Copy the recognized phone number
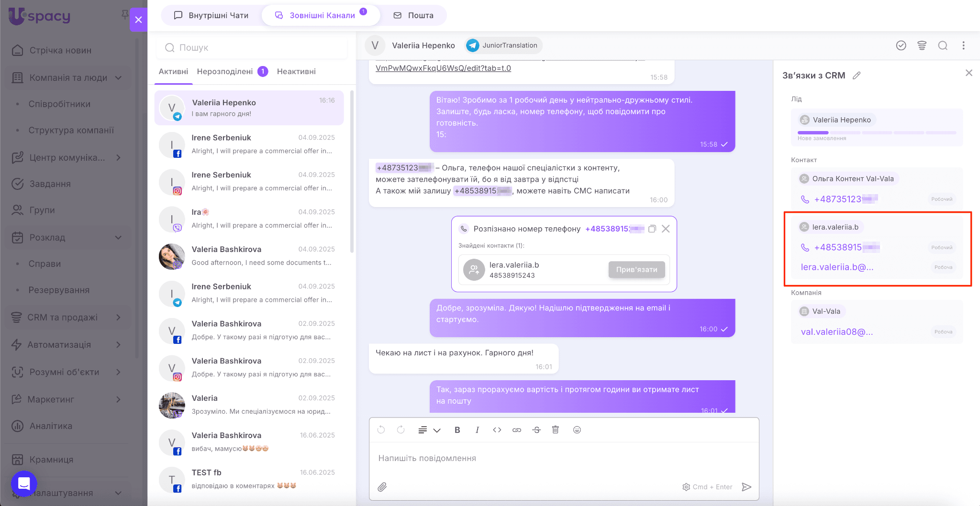 pos(652,229)
